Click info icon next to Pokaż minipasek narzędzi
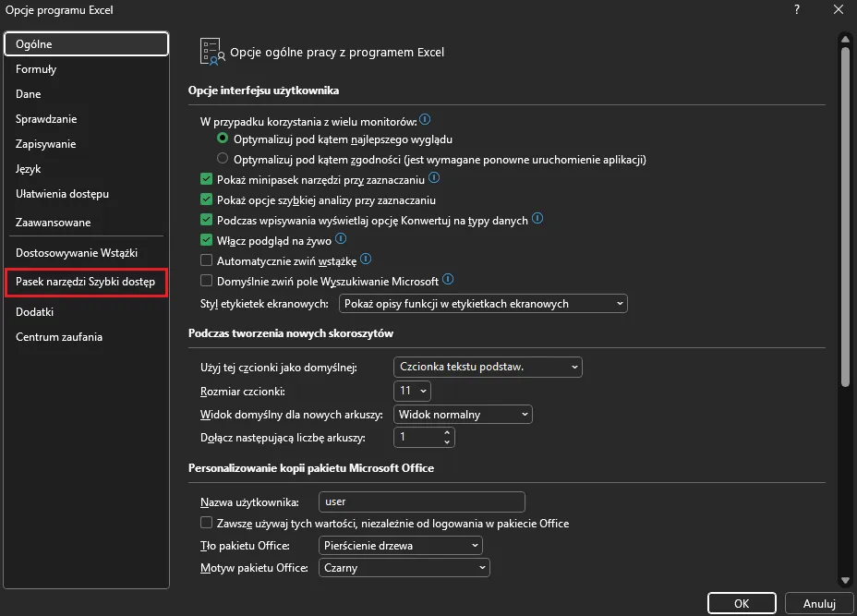This screenshot has height=616, width=857. coord(434,178)
